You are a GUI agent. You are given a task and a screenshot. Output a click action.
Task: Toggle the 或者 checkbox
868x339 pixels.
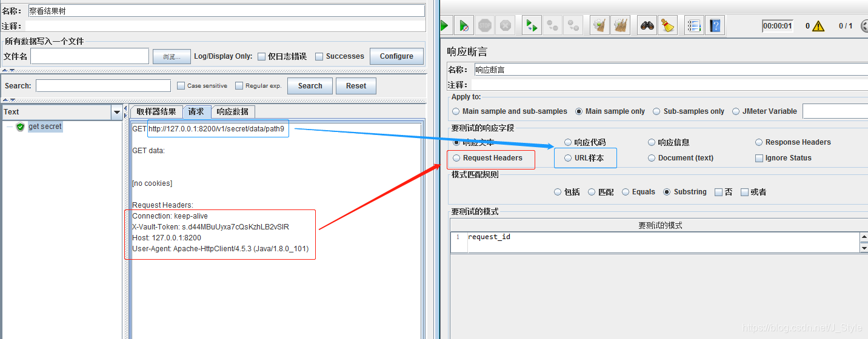744,192
